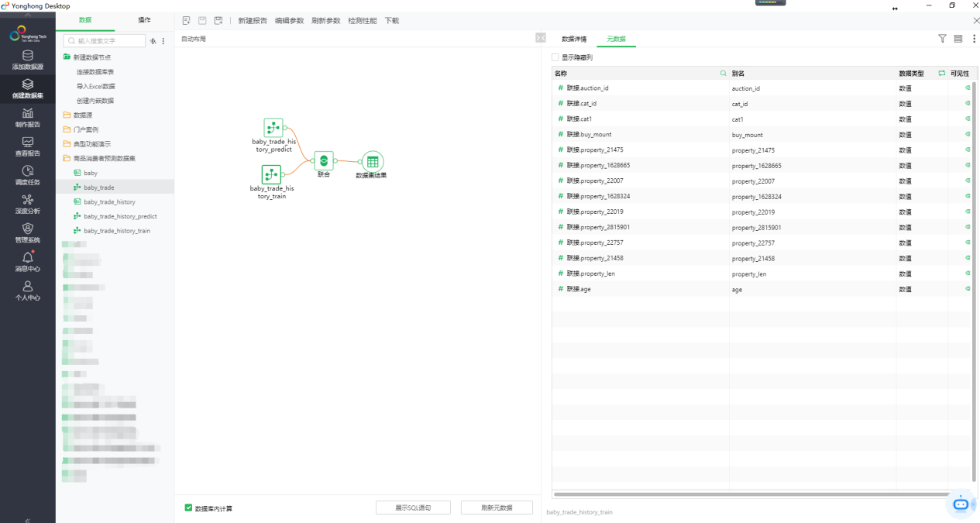980x523 pixels.
Task: Select the baby_trade_history_predict node on canvas
Action: pyautogui.click(x=273, y=128)
